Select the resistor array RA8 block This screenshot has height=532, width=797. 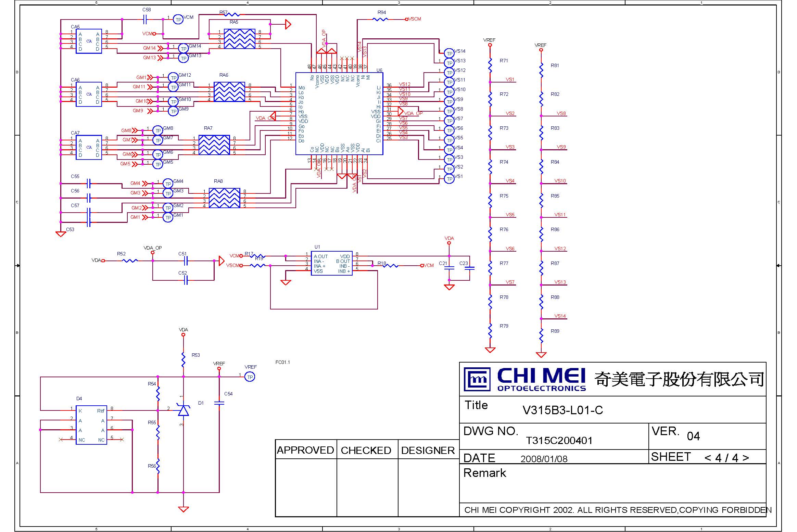tap(224, 198)
